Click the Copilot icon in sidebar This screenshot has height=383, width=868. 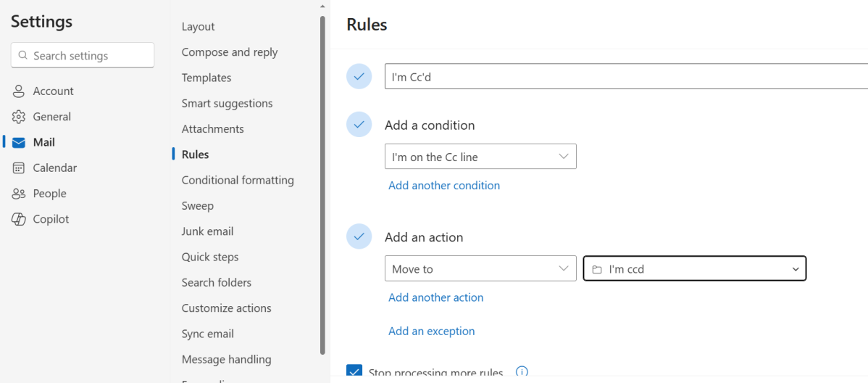point(19,219)
